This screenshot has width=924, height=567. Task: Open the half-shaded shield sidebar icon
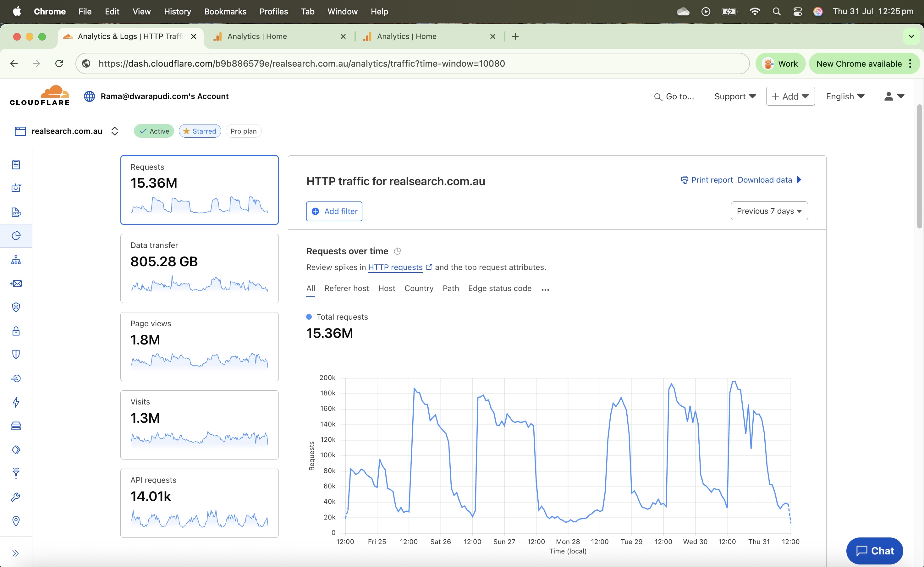16,355
